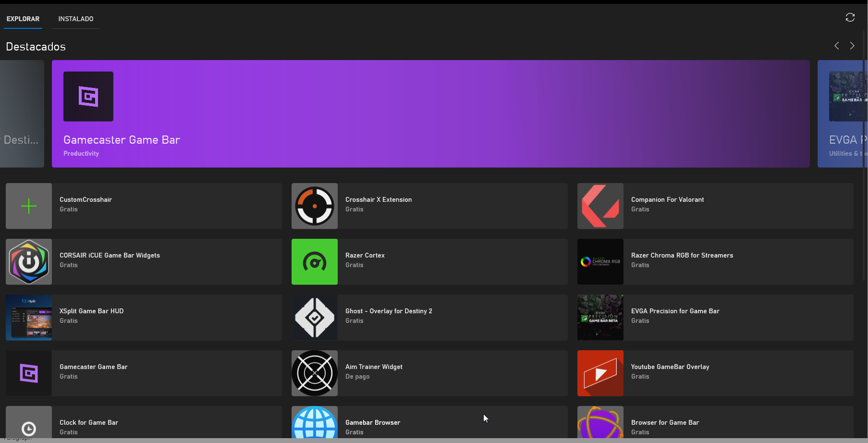The image size is (868, 443).
Task: Select the Crosshair X Extension icon
Action: [x=315, y=206]
